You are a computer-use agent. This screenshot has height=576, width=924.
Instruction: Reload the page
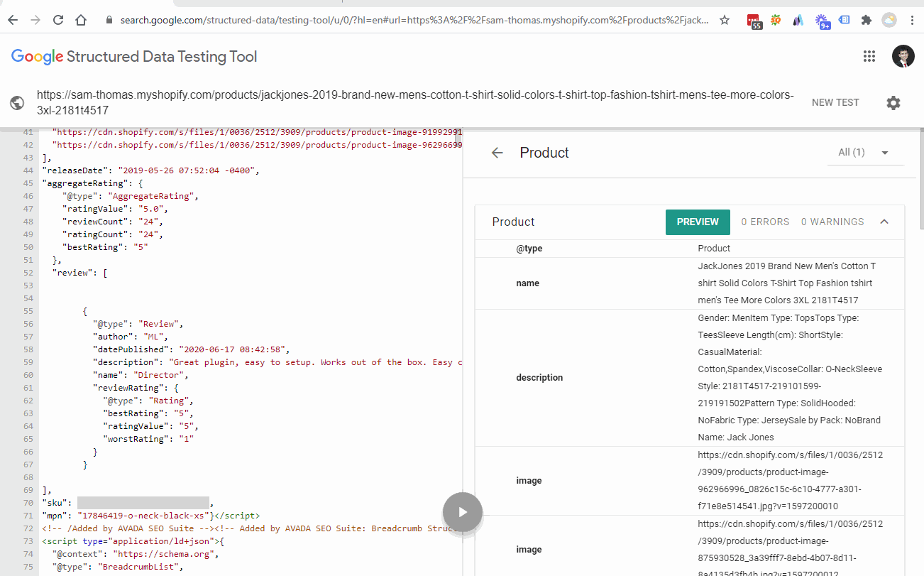[58, 20]
